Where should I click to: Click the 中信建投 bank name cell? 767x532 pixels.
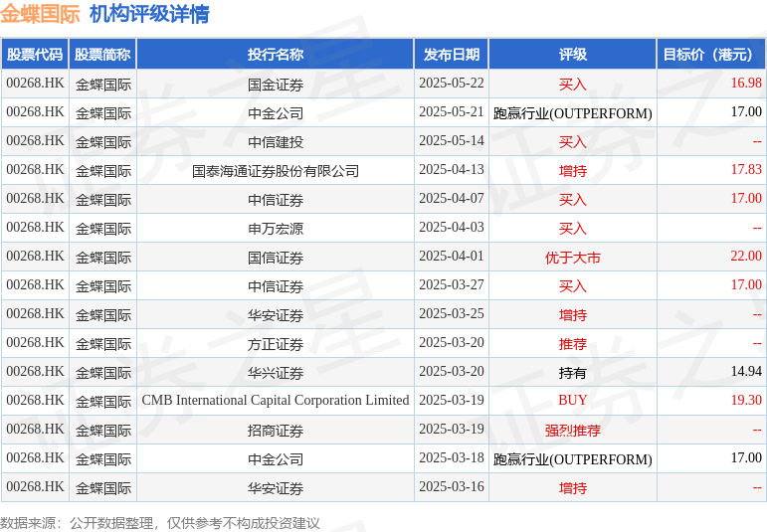coord(276,142)
